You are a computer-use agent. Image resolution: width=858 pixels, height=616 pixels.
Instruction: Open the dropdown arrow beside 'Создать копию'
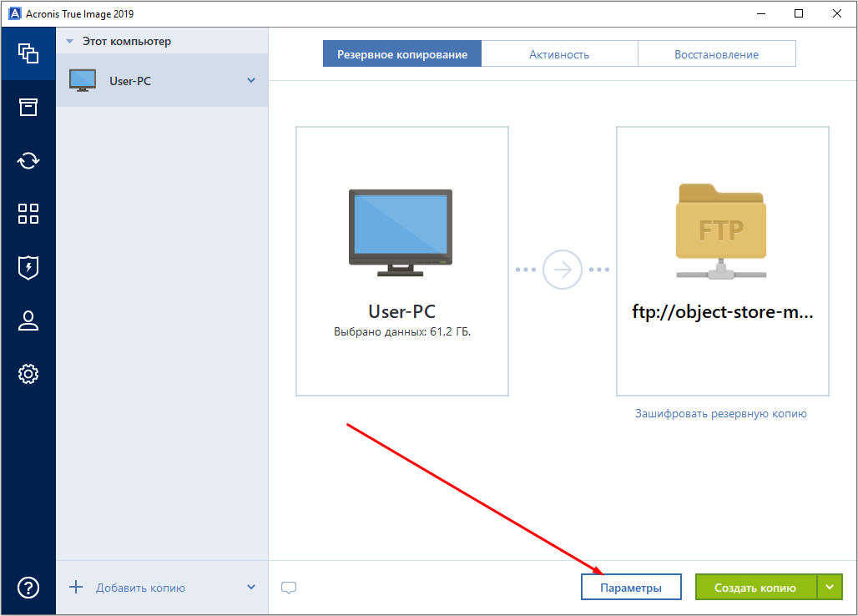830,587
